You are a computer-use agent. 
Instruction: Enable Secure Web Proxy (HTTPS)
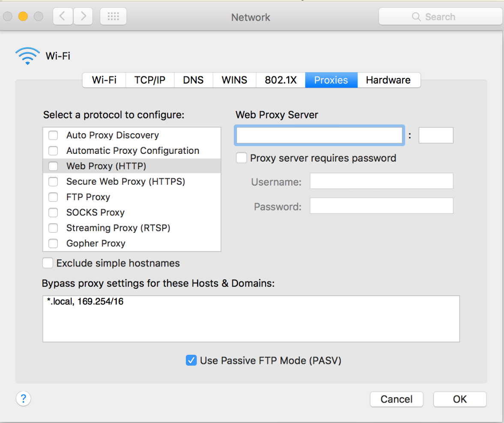(53, 181)
